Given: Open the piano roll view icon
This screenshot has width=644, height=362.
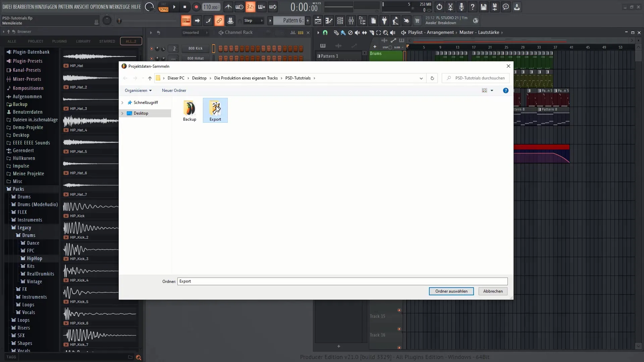Looking at the screenshot, I should [x=329, y=21].
